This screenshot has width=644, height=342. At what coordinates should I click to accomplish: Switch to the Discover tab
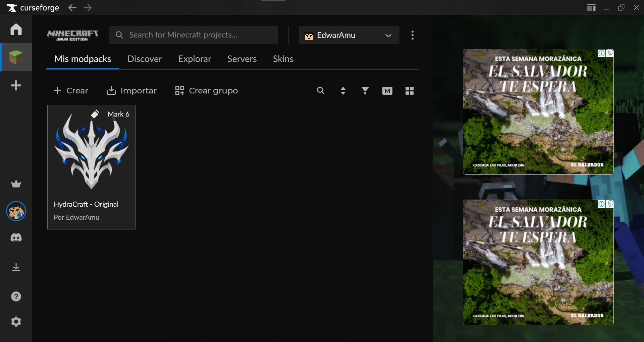pos(145,59)
